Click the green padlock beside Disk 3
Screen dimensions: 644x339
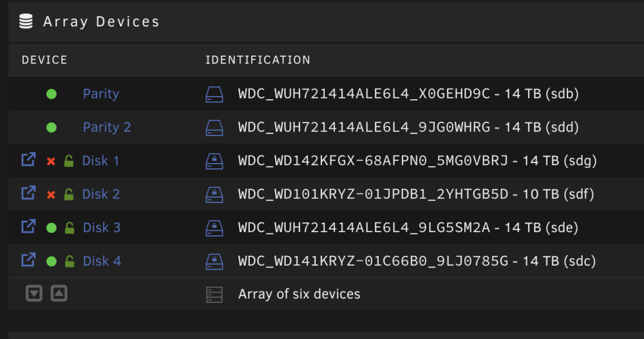point(70,228)
